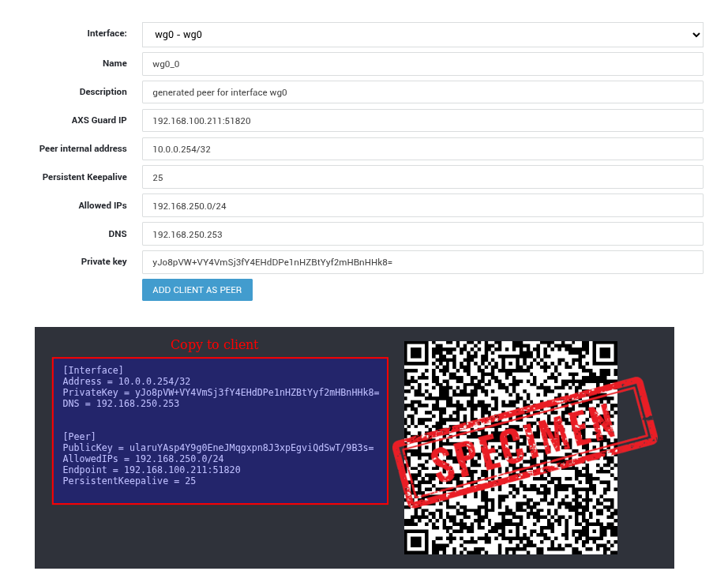The height and width of the screenshot is (571, 728).
Task: Click the 'Interface:' field label
Action: (107, 34)
